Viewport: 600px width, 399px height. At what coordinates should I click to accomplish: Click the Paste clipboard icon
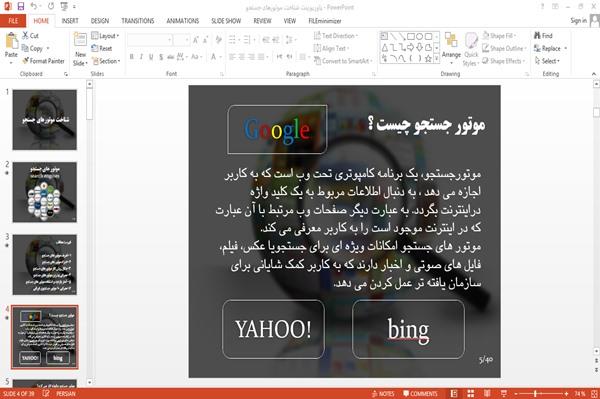click(11, 41)
